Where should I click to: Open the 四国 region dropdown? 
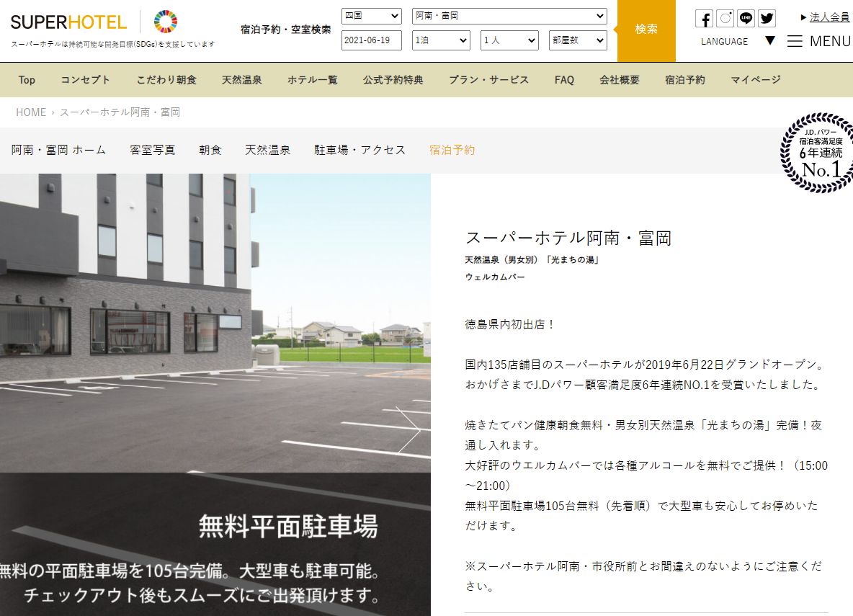pyautogui.click(x=372, y=16)
